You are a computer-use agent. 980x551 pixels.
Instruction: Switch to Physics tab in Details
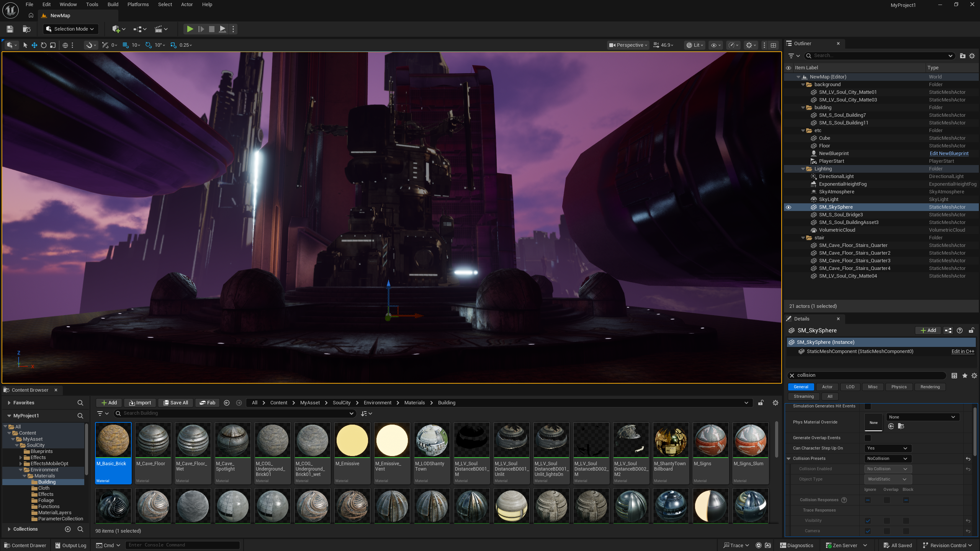click(x=898, y=387)
